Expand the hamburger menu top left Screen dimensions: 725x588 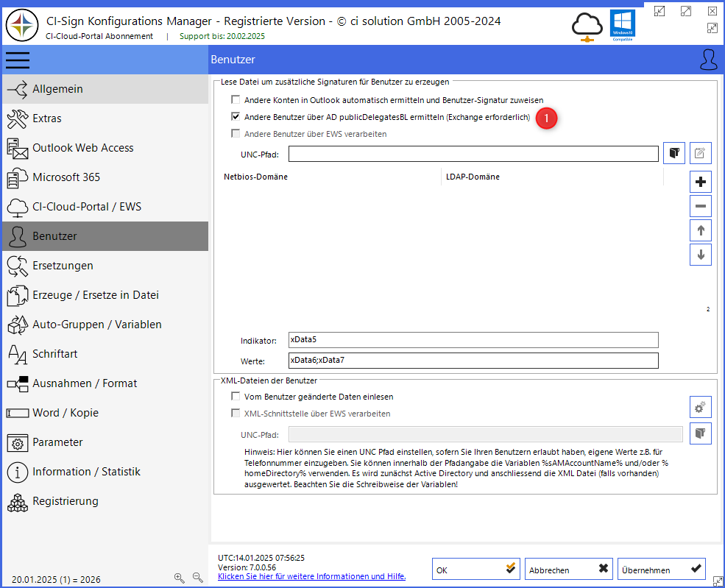(x=18, y=60)
